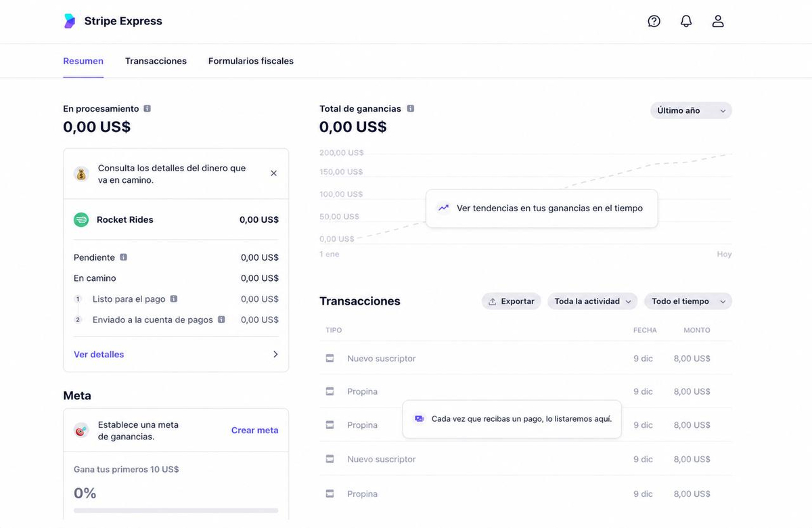Click the TIPO column header
This screenshot has width=812, height=528.
coord(334,330)
